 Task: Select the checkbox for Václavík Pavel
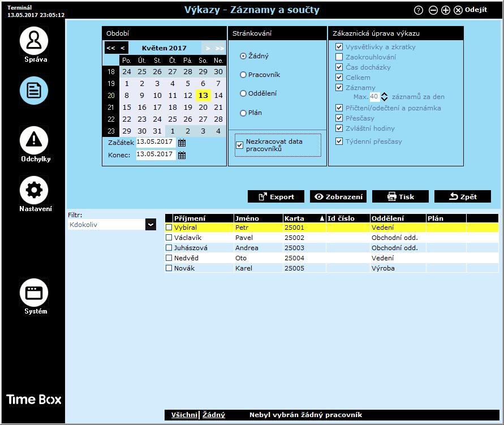tap(169, 238)
